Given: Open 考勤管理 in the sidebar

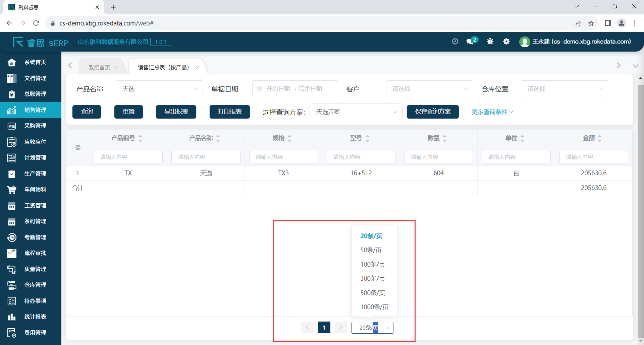Looking at the screenshot, I should click(x=35, y=237).
